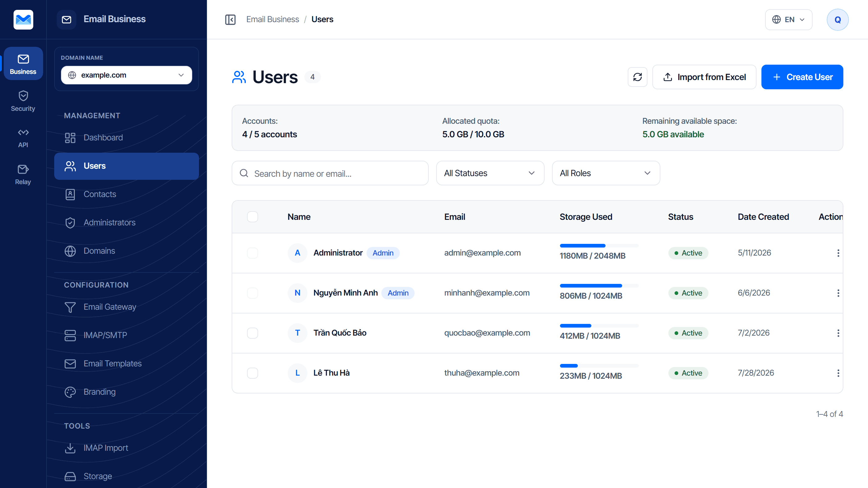This screenshot has height=488, width=868.
Task: Open Email Templates in the sidebar
Action: (126, 364)
